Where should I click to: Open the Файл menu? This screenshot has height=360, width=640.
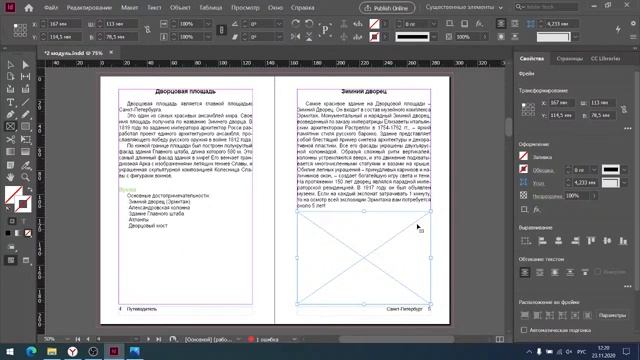coord(51,8)
